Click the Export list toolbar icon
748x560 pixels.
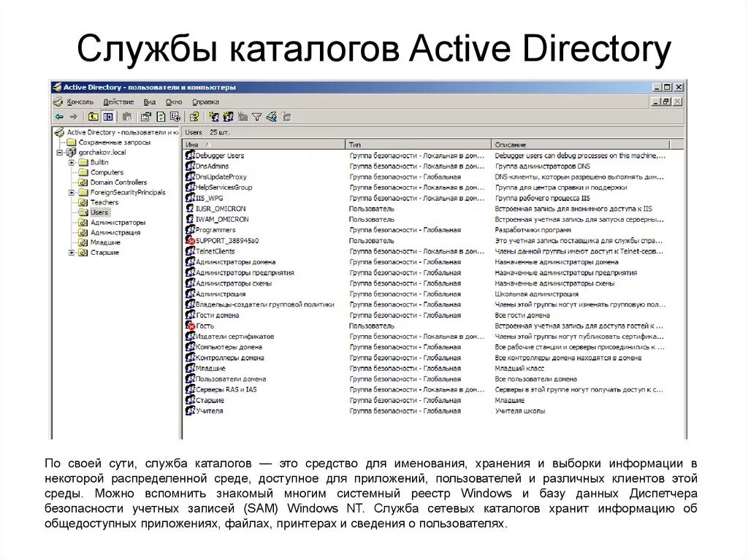coord(175,117)
